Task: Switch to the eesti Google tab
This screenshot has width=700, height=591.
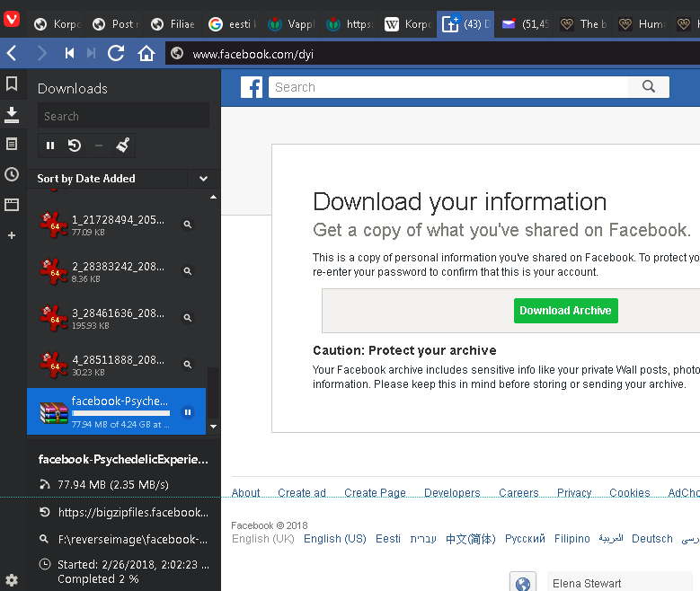Action: tap(233, 24)
